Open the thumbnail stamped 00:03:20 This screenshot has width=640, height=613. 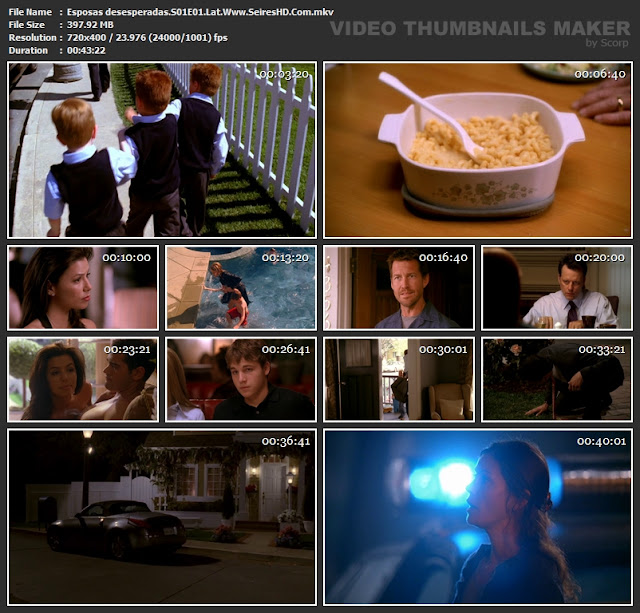pos(162,150)
